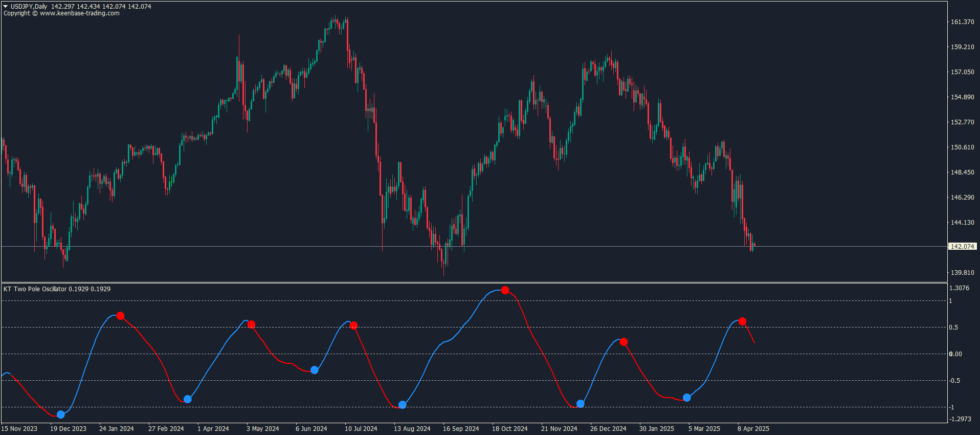Select the blue oscillator dot of late March 2024
This screenshot has height=435, width=980.
point(188,399)
